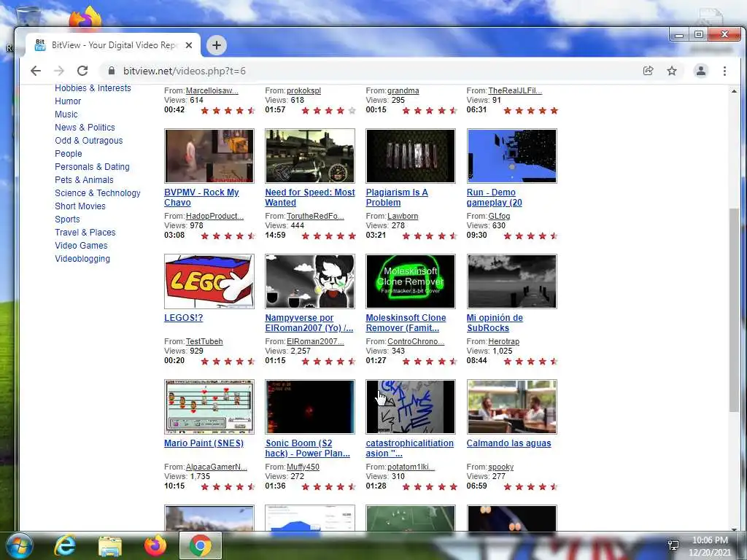Viewport: 747px width, 560px height.
Task: Open the Windows Start button
Action: coord(20,545)
